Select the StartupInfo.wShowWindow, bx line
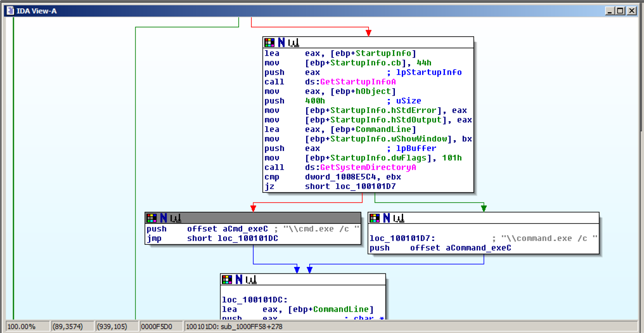This screenshot has width=644, height=333. click(368, 139)
